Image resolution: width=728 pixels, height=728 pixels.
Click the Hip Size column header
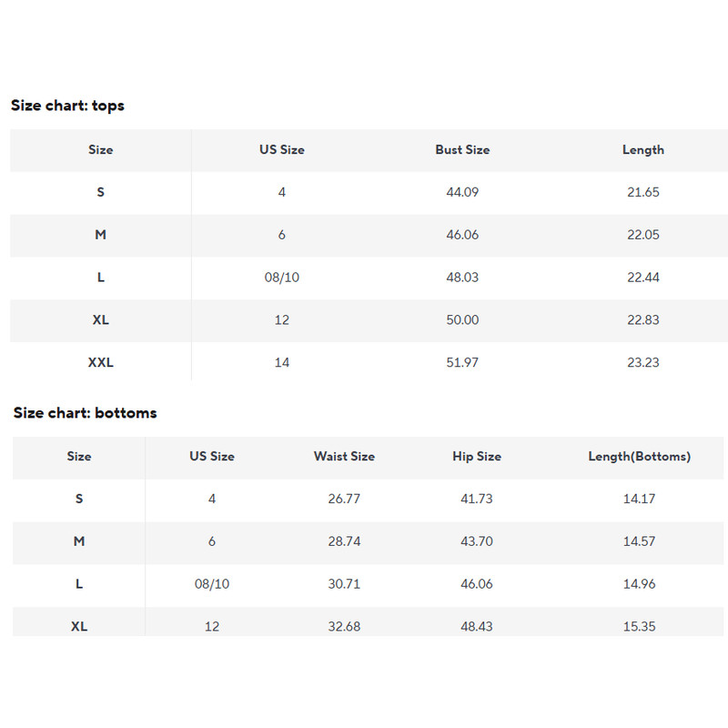[476, 457]
